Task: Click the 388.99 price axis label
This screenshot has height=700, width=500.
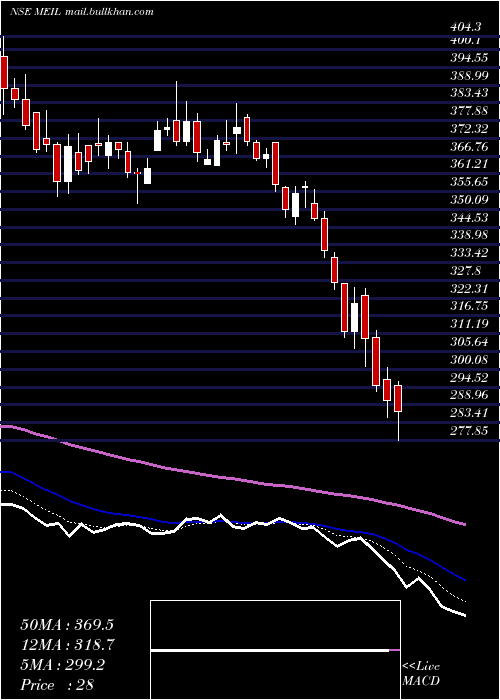Action: point(470,76)
